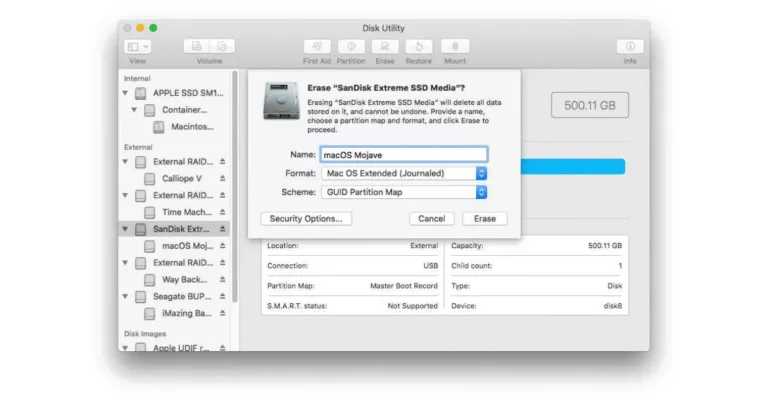768x403 pixels.
Task: Collapse the SanDisk Extreme disclosure triangle
Action: [x=125, y=229]
